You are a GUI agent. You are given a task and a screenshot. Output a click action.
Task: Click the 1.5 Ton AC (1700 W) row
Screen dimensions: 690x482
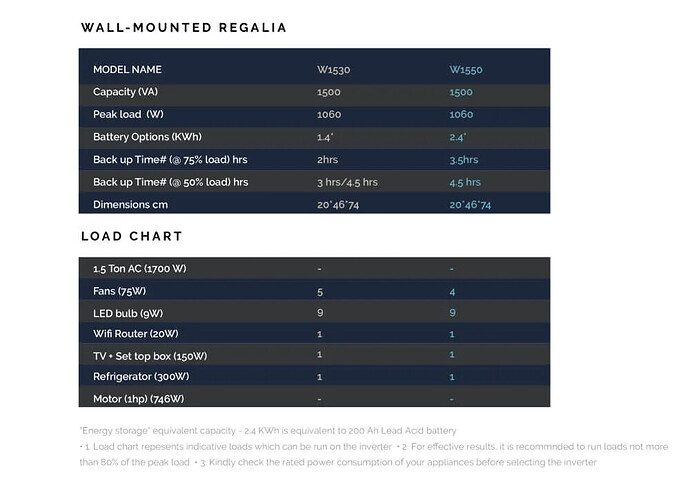click(x=314, y=269)
